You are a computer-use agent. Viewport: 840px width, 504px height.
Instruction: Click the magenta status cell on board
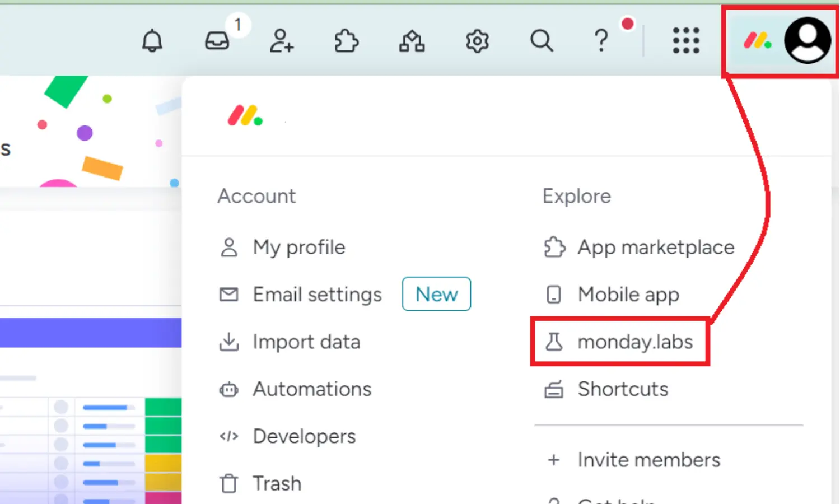coord(164,498)
